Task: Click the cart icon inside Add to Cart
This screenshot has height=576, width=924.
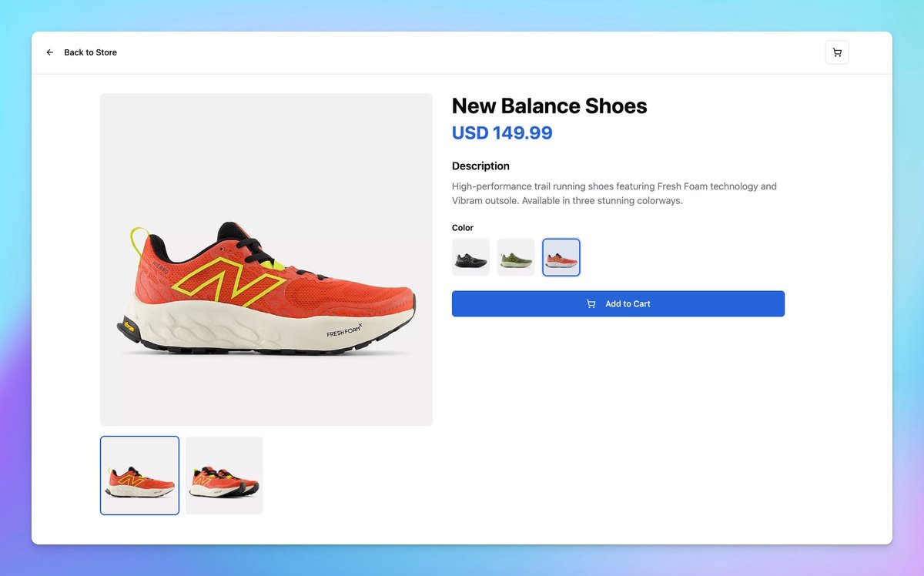Action: [x=591, y=304]
